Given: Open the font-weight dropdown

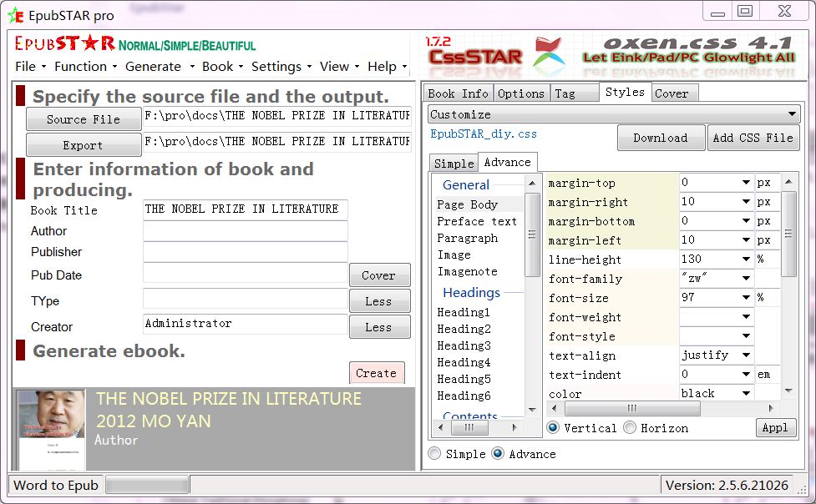Looking at the screenshot, I should (x=746, y=317).
